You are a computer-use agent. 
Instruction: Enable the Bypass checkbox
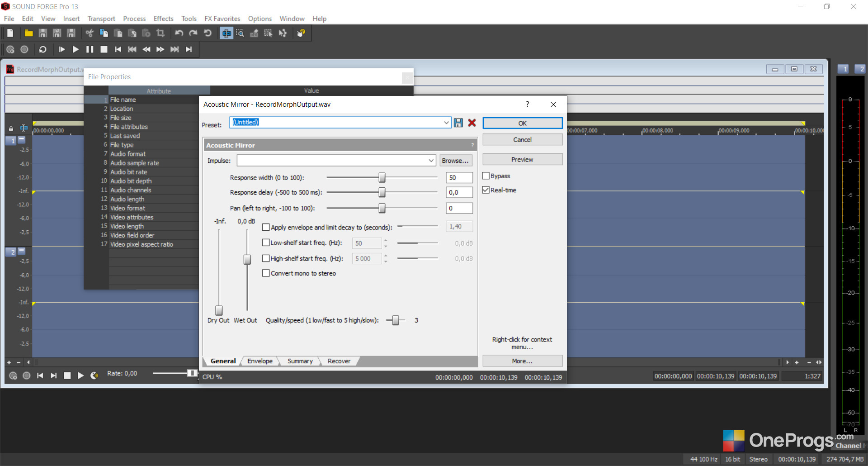point(486,176)
